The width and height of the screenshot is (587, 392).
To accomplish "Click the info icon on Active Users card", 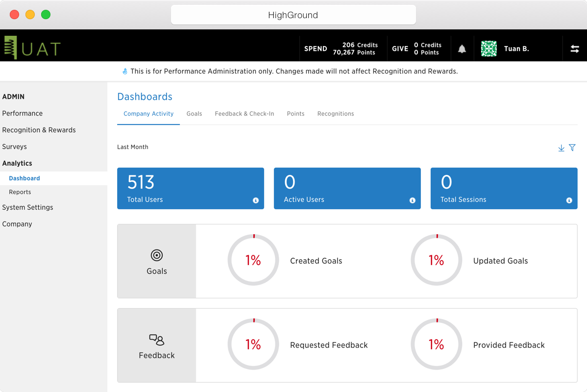I will (x=413, y=200).
